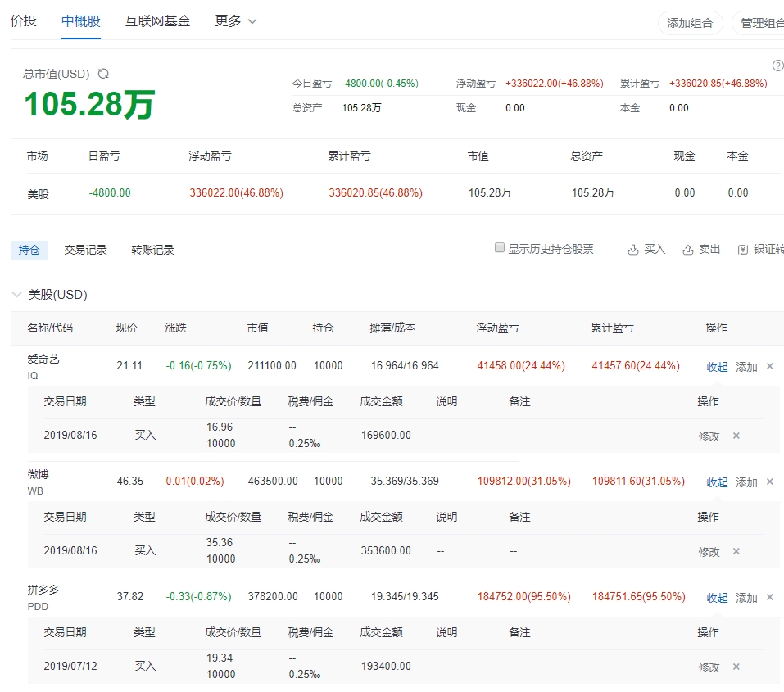Delete the 爱奇艺 2019/08/16 trade record

pos(736,436)
